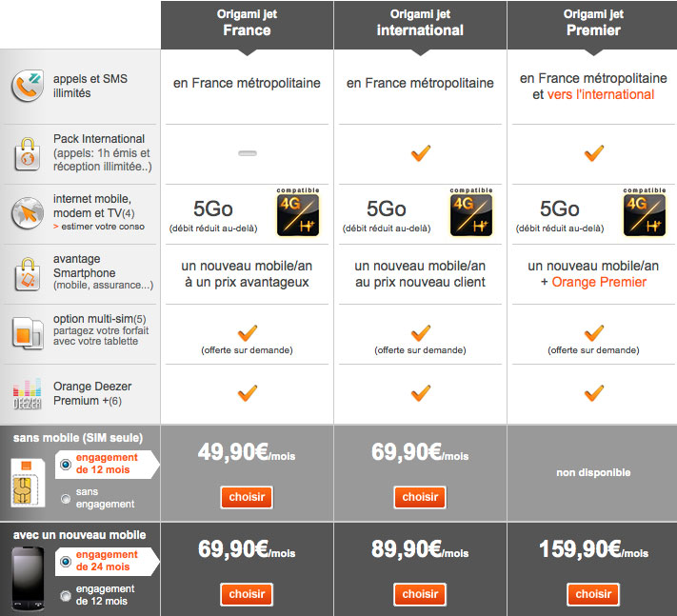Image resolution: width=677 pixels, height=616 pixels.
Task: Click the Deezer logo icon
Action: [x=26, y=394]
